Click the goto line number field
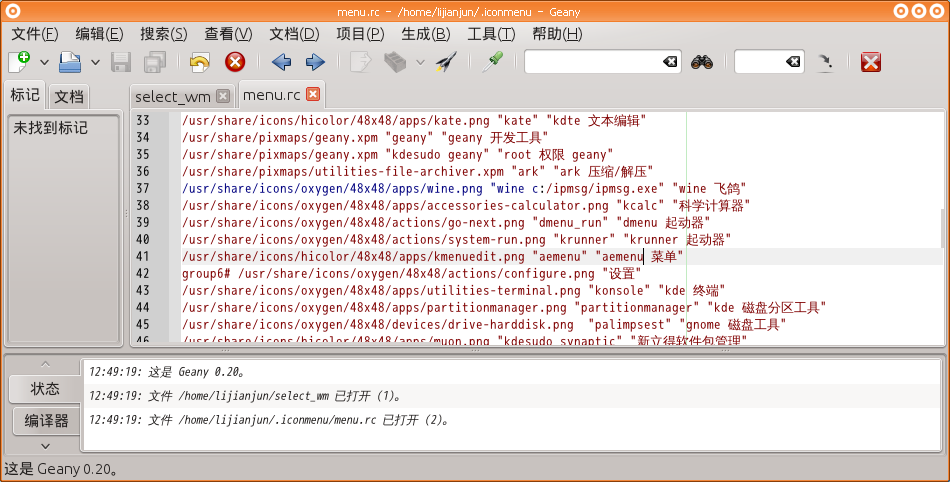Viewport: 950px width, 482px height. point(759,62)
